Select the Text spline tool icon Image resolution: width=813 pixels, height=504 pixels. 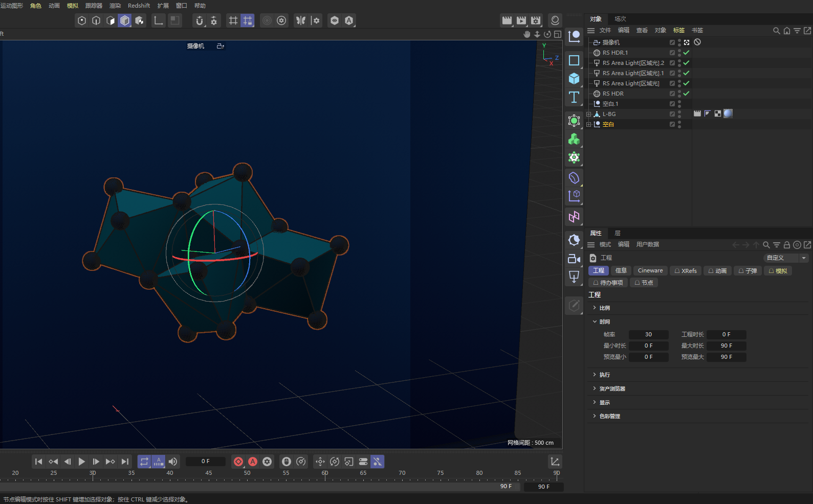[574, 97]
